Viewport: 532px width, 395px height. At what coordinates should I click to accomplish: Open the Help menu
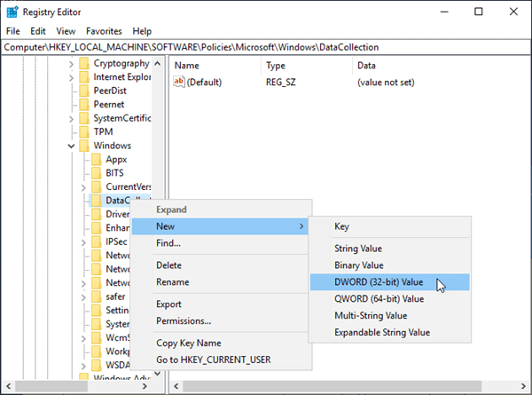click(142, 31)
